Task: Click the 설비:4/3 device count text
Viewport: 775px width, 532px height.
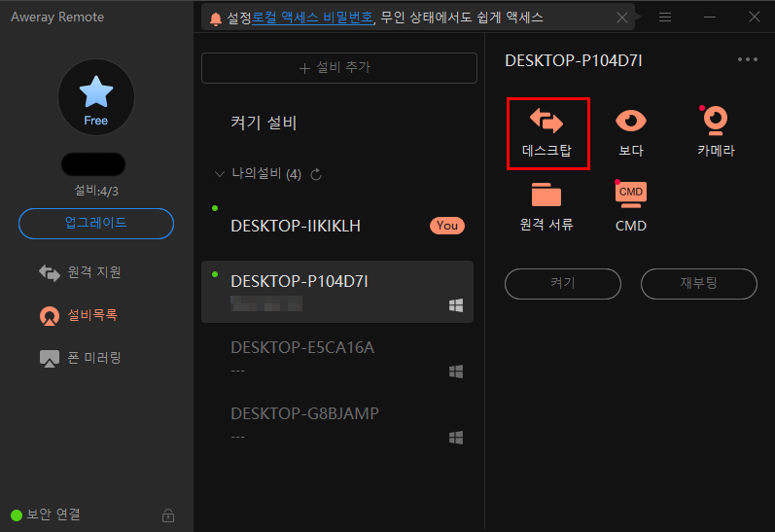Action: click(x=96, y=191)
